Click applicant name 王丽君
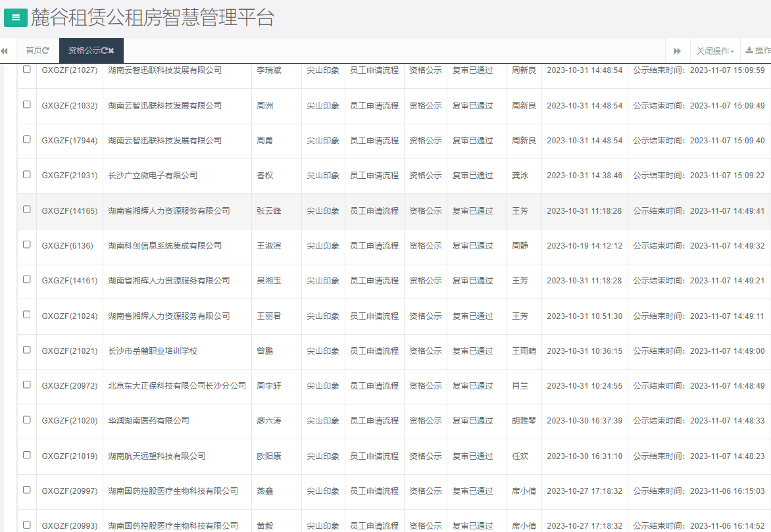 tap(269, 316)
